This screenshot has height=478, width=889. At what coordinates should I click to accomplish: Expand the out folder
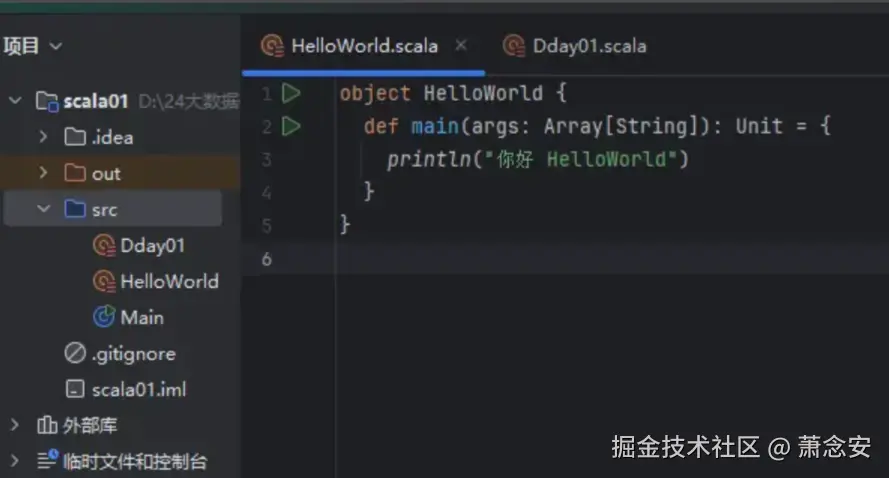tap(43, 173)
